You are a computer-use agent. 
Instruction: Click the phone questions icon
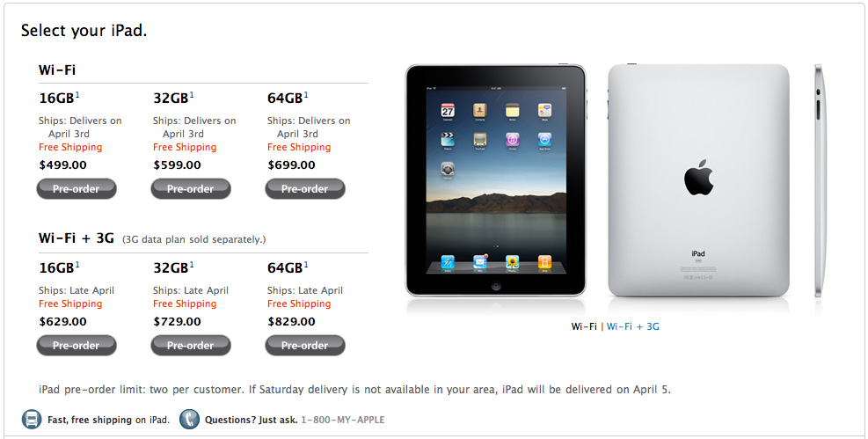click(x=189, y=419)
